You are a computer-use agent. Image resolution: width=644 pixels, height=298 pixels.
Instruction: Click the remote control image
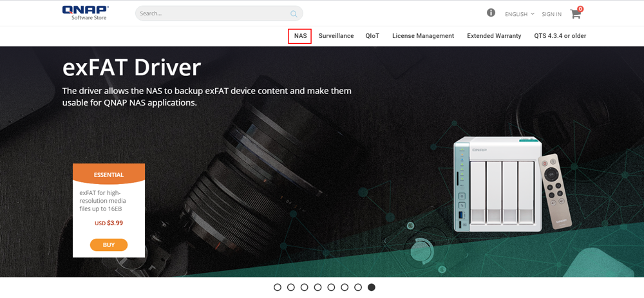556,191
